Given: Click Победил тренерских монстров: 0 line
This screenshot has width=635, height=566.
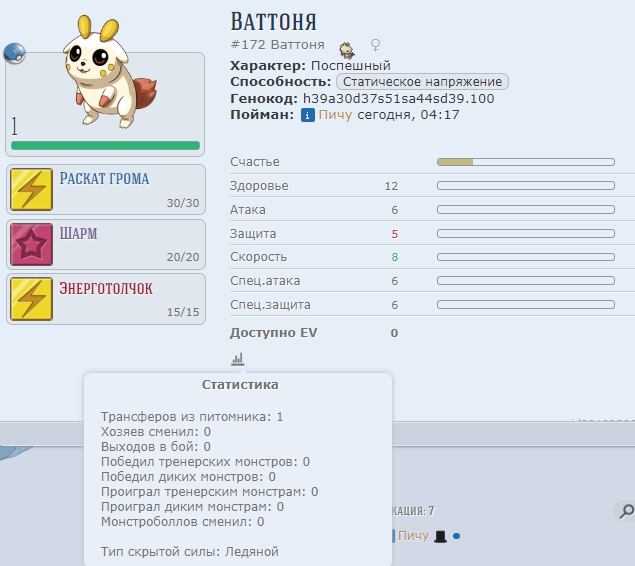Looking at the screenshot, I should (x=205, y=462).
